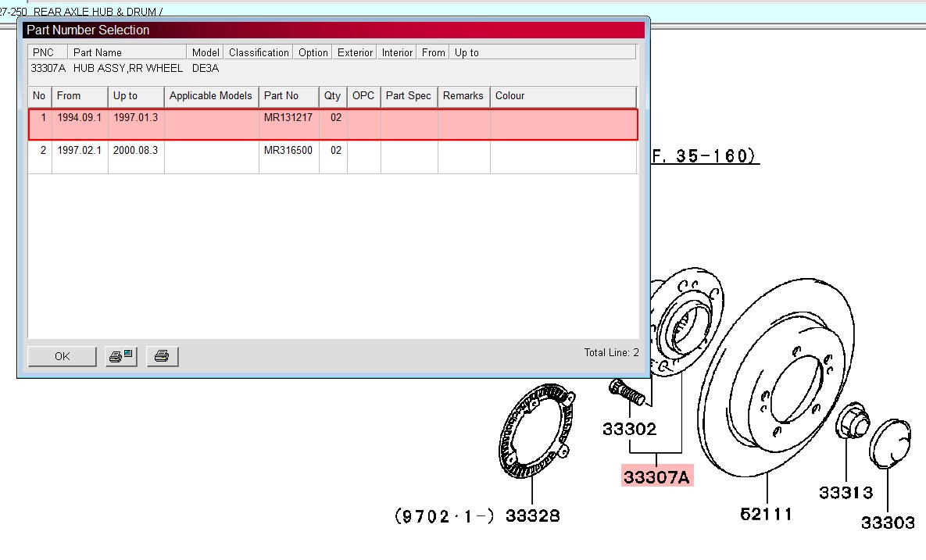Click HUB ASSY,RR WHEEL part name text
Viewport: 926px width, 560px height.
coord(127,69)
